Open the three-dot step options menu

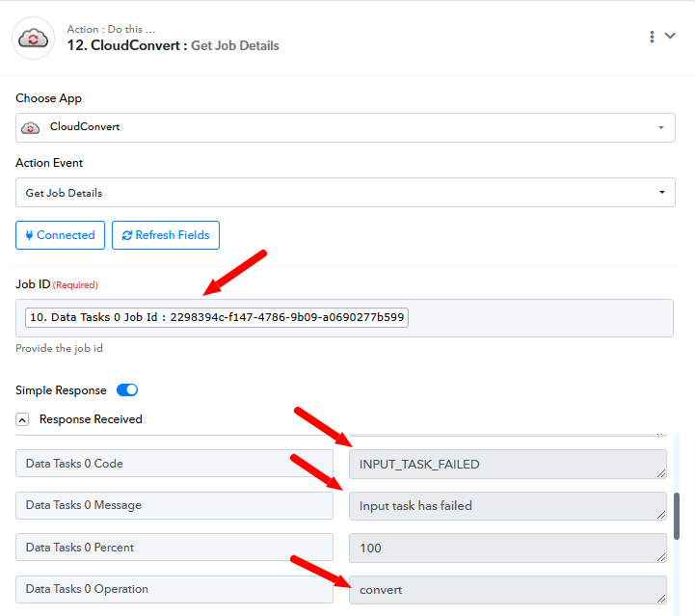[652, 37]
